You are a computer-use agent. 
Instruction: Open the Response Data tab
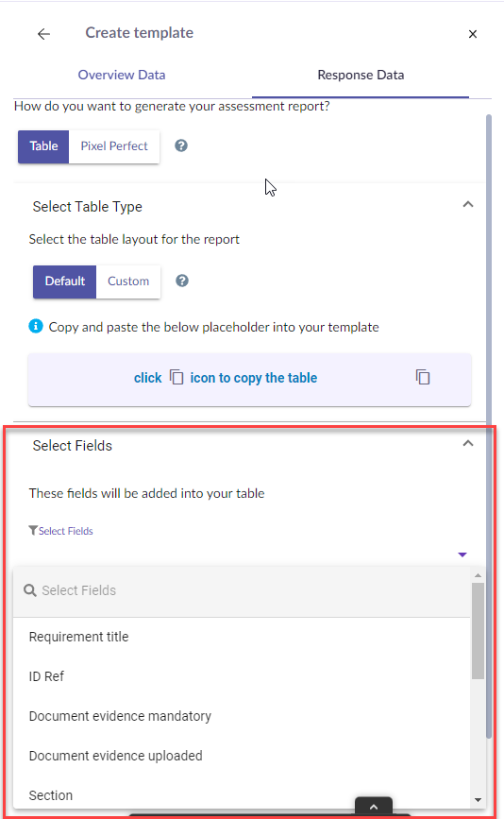pos(361,76)
